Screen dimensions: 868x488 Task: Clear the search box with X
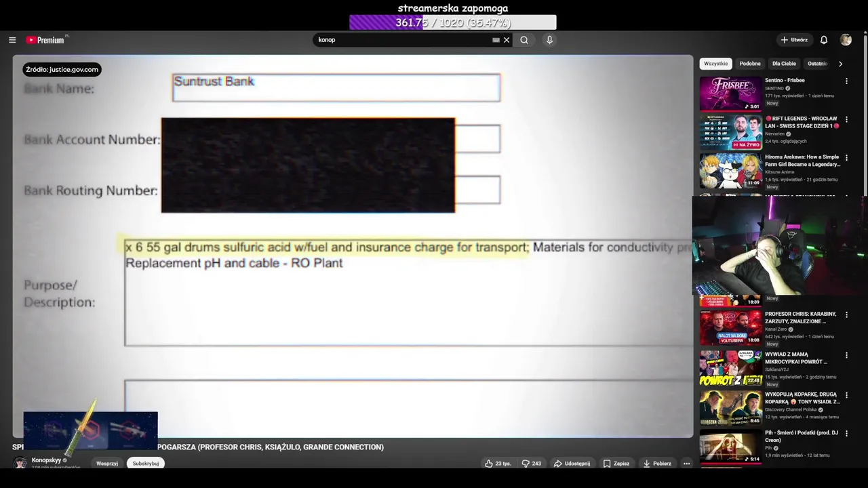pos(507,40)
